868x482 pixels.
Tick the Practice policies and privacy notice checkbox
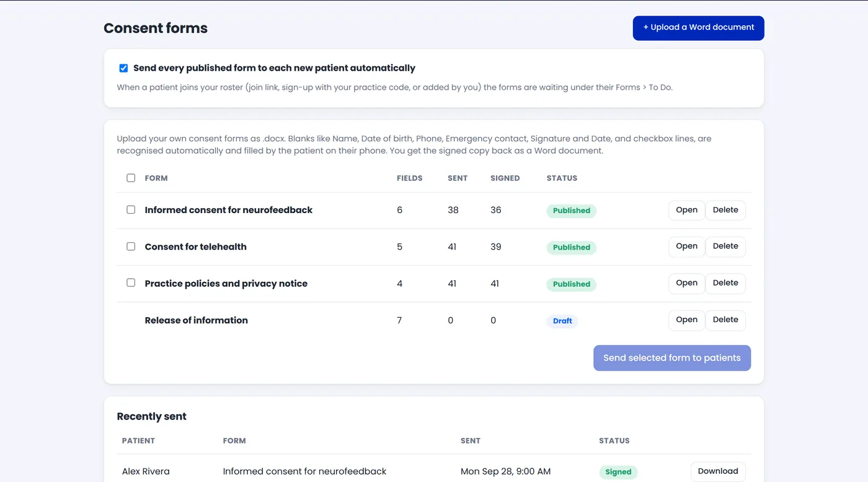[131, 283]
